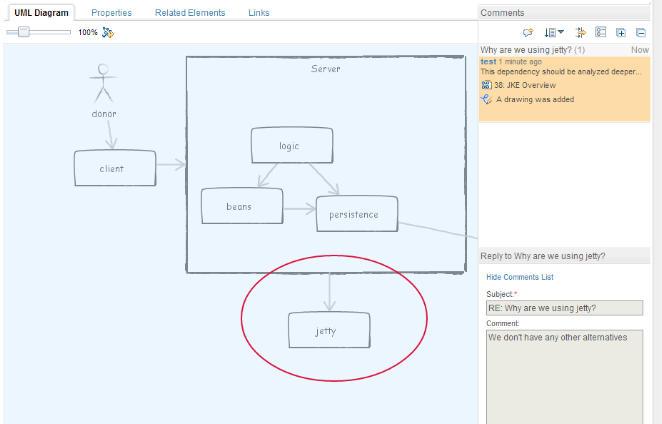Open the sort comments dropdown
The width and height of the screenshot is (662, 424).
553,33
